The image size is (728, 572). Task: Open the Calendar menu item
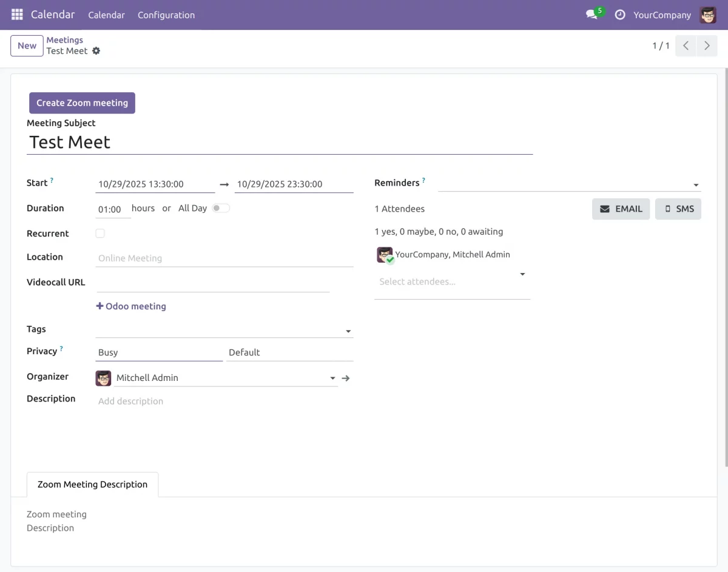tap(106, 15)
